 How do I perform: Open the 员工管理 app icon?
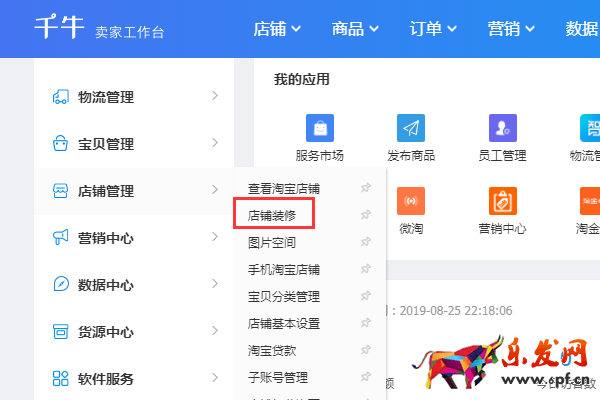(x=502, y=128)
